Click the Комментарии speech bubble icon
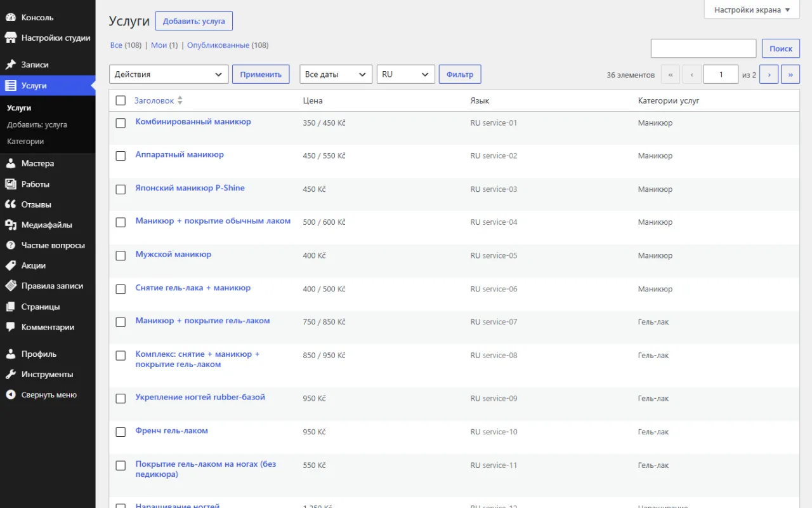 click(10, 327)
